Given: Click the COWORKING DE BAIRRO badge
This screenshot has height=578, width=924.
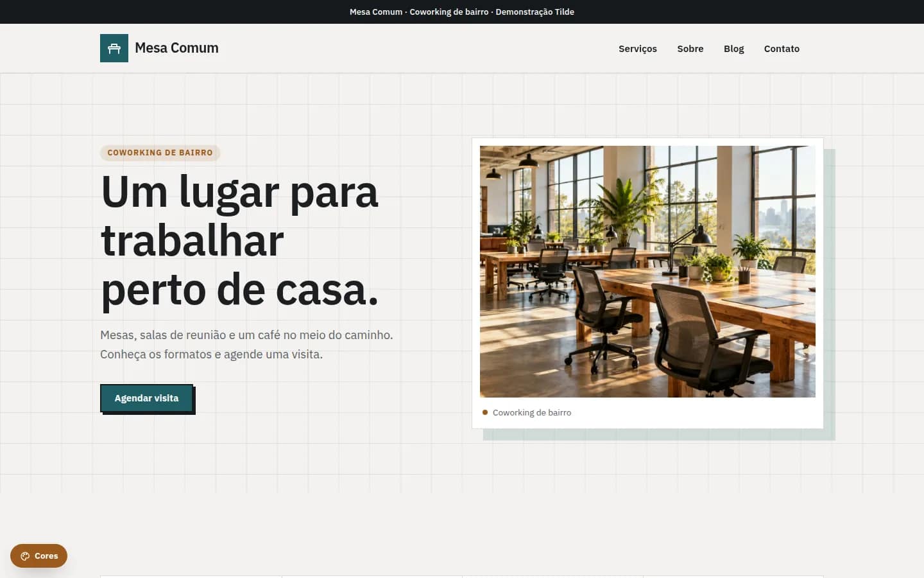Looking at the screenshot, I should click(160, 153).
